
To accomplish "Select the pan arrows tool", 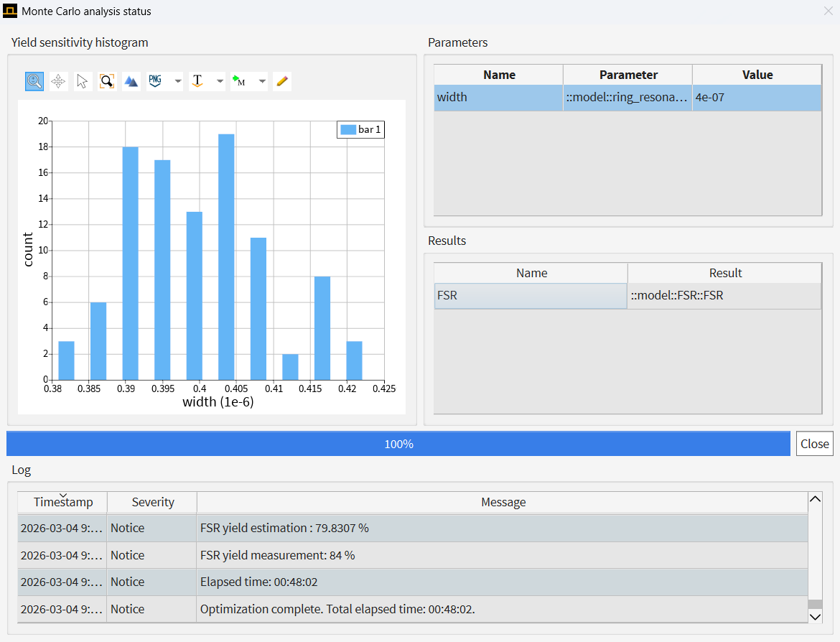I will 58,81.
